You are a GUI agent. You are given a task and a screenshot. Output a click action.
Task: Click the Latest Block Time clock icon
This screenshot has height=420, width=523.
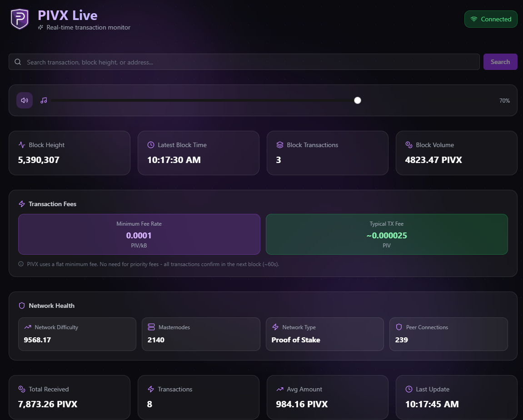coord(151,145)
